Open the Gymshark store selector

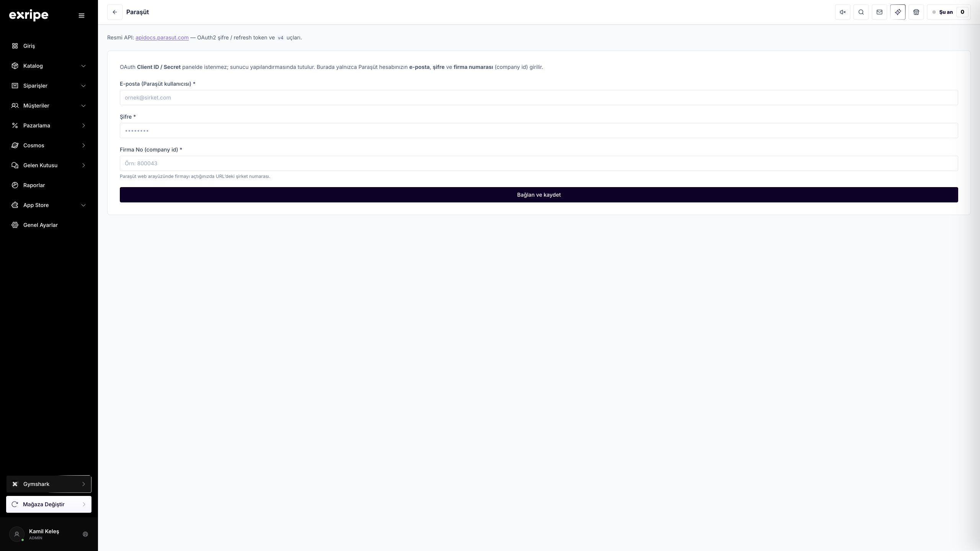pos(49,484)
